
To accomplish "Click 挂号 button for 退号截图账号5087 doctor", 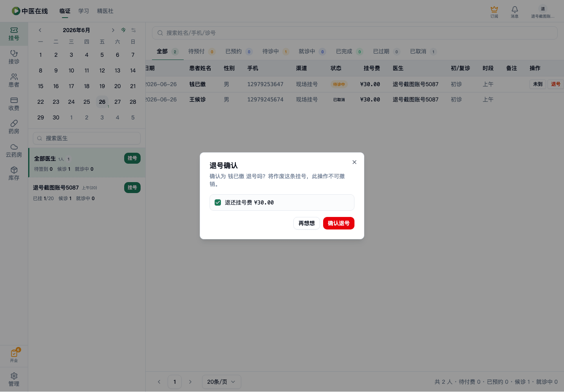I will click(x=132, y=188).
